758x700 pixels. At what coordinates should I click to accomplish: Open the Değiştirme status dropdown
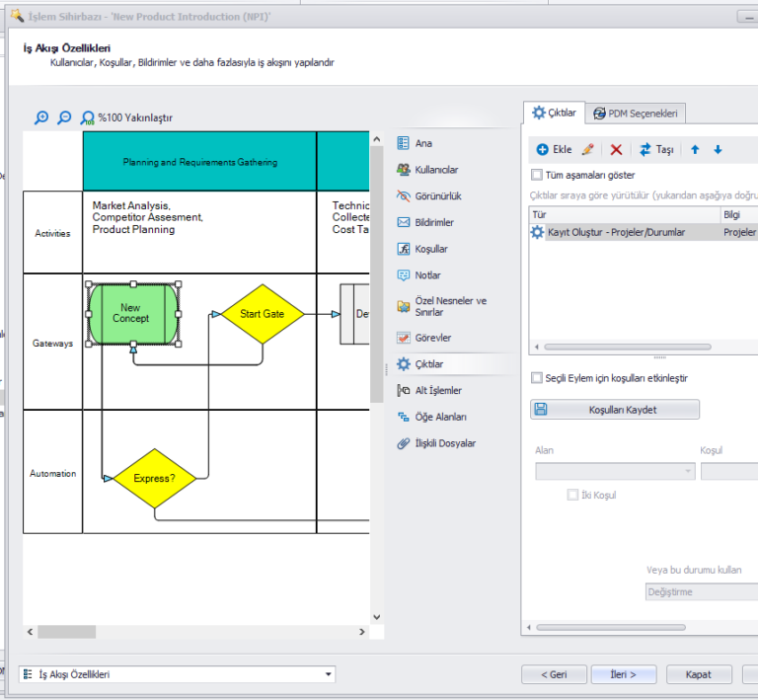(701, 592)
